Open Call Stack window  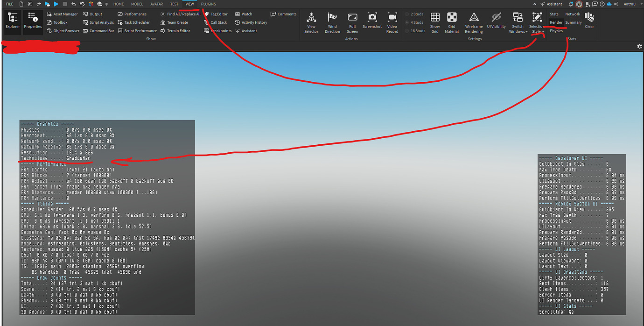(x=215, y=22)
